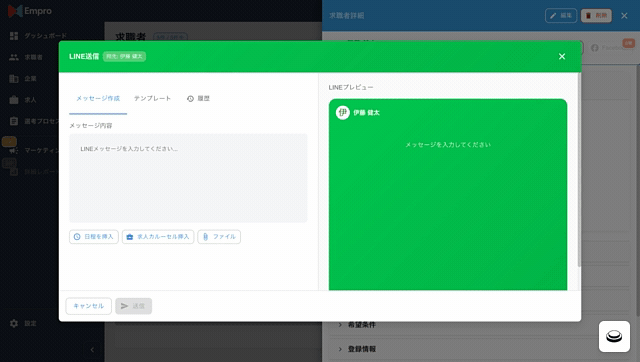The image size is (640, 362).
Task: Focus the LINE message text area
Action: (x=188, y=178)
